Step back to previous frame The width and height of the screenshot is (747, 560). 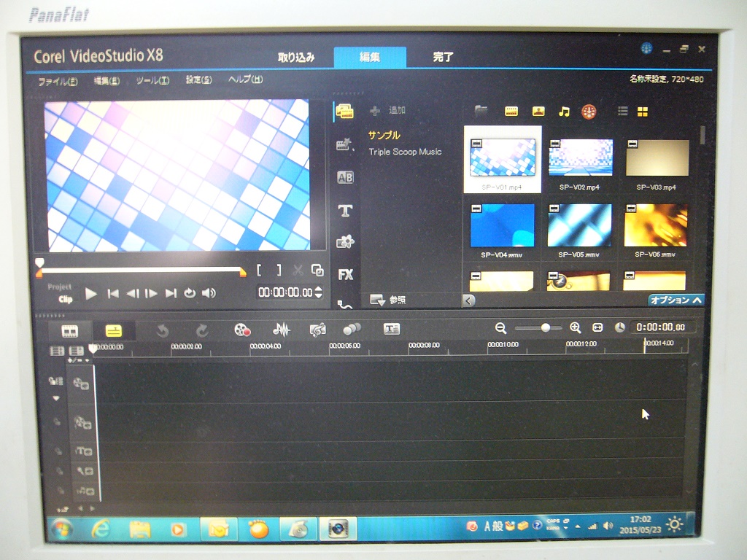[133, 294]
